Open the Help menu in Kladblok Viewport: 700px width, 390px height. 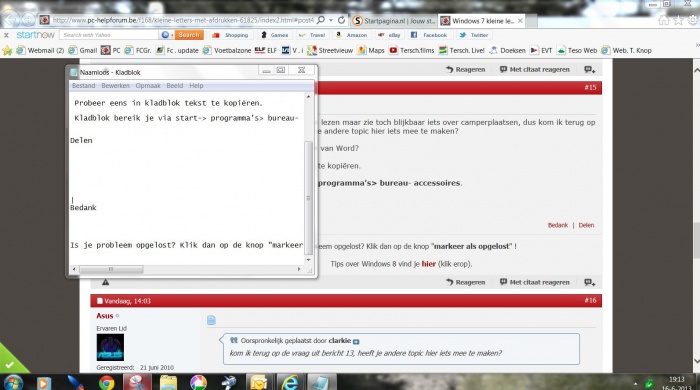tap(196, 86)
